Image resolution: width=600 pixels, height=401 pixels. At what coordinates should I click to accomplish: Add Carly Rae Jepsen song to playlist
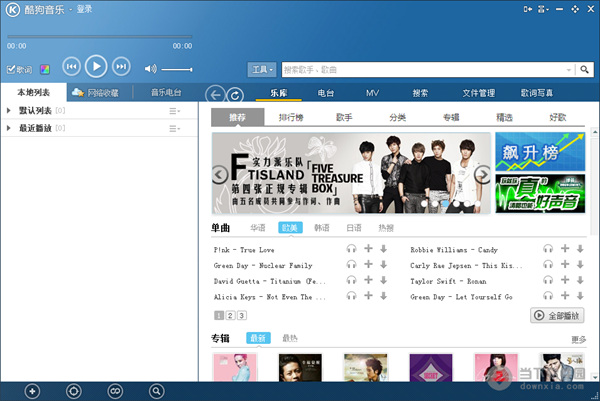click(565, 264)
